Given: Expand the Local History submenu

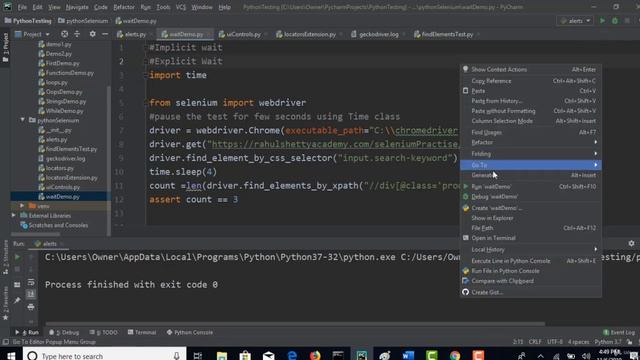Looking at the screenshot, I should coord(531,249).
